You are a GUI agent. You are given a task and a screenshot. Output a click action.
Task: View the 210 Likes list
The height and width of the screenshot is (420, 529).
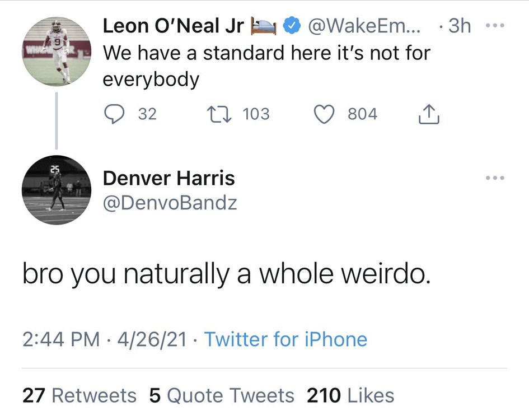[350, 395]
